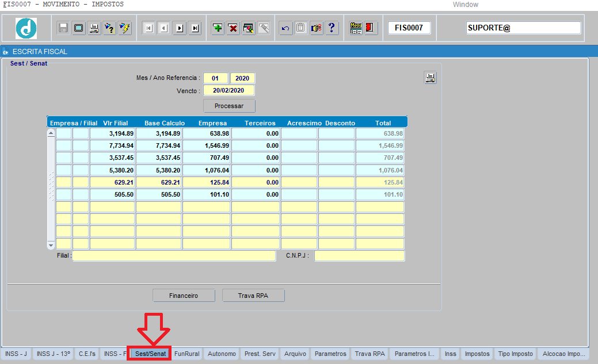Open the Autonomo tab

pos(222,354)
